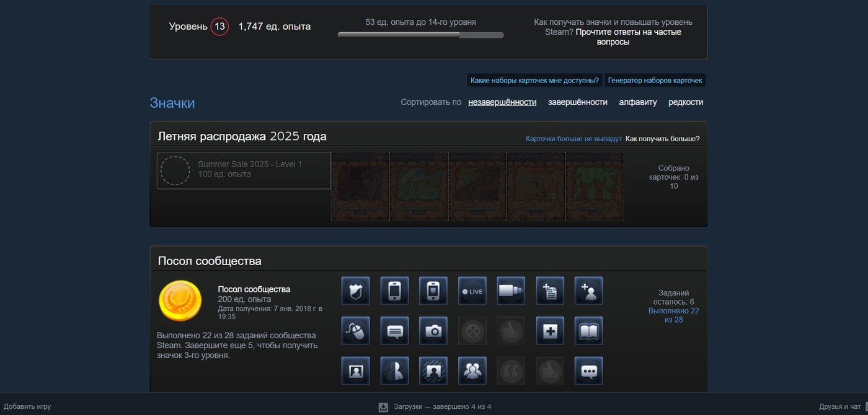Click 'Как получить больше?' link
868x415 pixels.
(x=663, y=139)
